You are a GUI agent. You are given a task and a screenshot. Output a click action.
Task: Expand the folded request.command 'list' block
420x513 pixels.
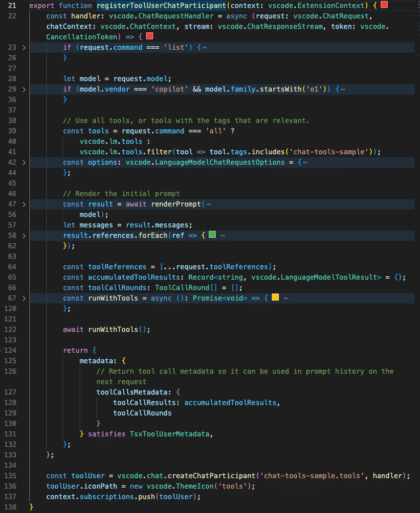pos(25,47)
